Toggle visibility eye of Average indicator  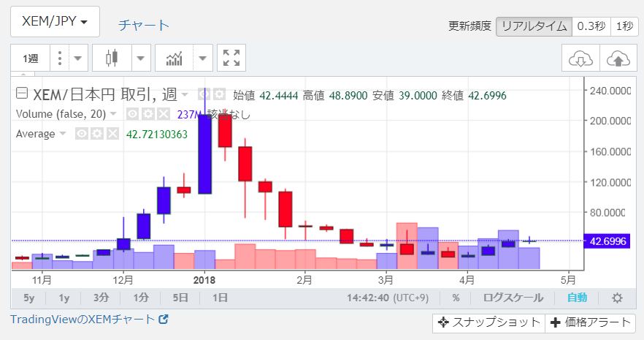81,134
